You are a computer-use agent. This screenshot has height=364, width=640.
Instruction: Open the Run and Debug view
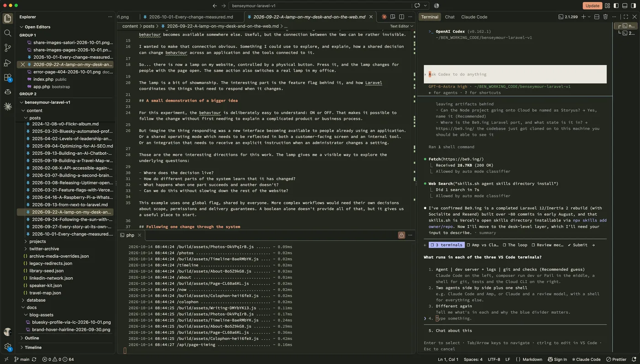click(7, 63)
